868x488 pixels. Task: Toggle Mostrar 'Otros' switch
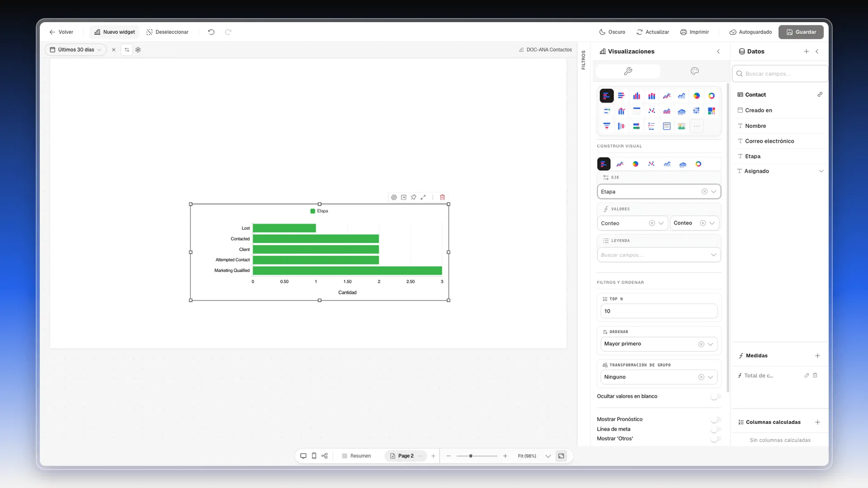point(715,439)
